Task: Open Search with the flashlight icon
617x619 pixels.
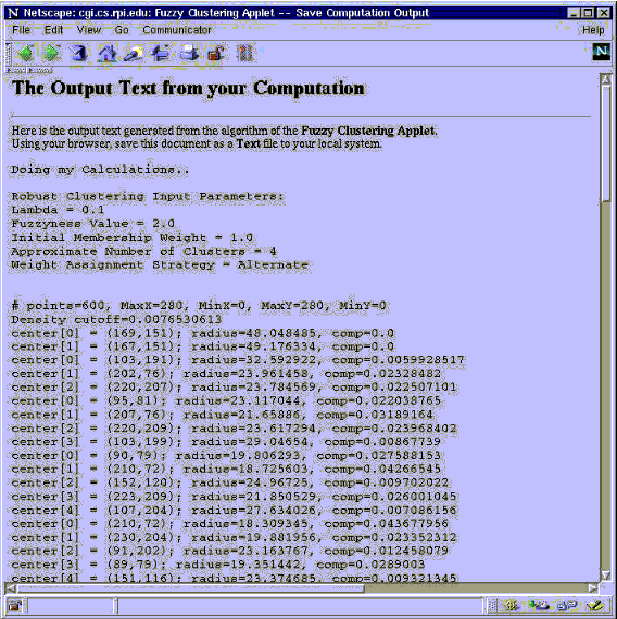Action: point(133,53)
